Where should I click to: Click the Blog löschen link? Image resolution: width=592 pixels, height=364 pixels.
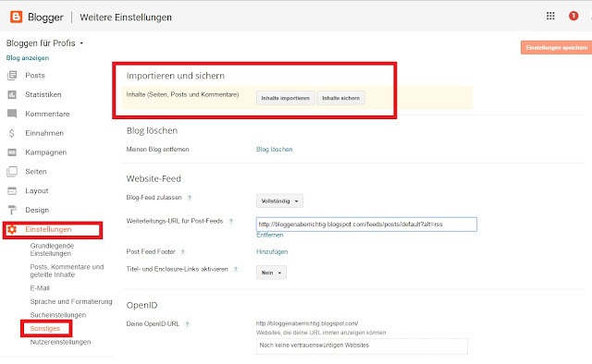coord(275,150)
